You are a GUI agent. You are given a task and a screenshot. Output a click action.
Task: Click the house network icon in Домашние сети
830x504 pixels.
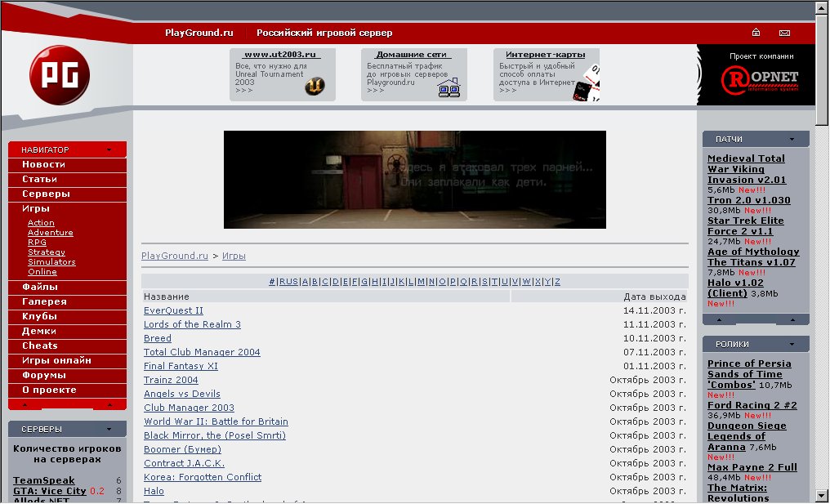448,88
